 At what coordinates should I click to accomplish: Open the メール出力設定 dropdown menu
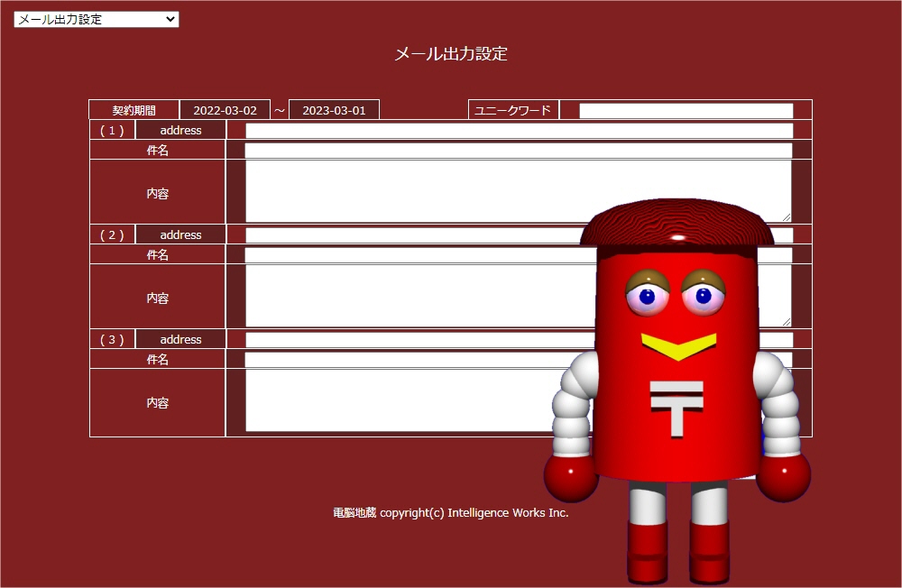click(97, 20)
